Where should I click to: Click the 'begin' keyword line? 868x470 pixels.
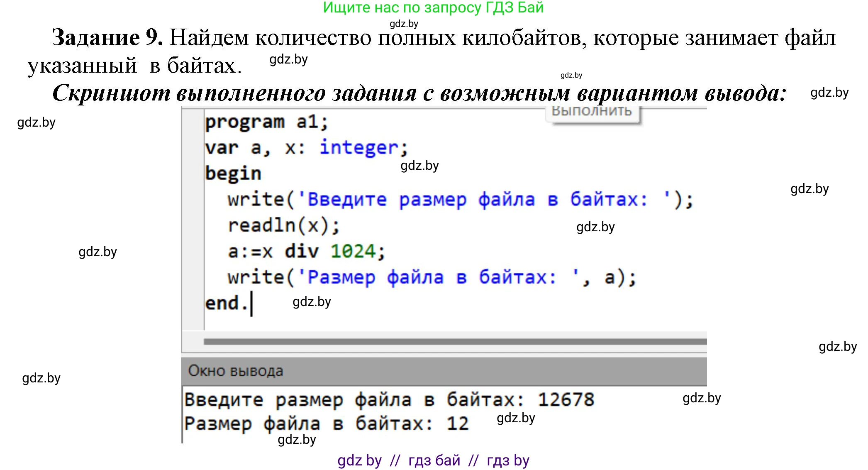233,173
